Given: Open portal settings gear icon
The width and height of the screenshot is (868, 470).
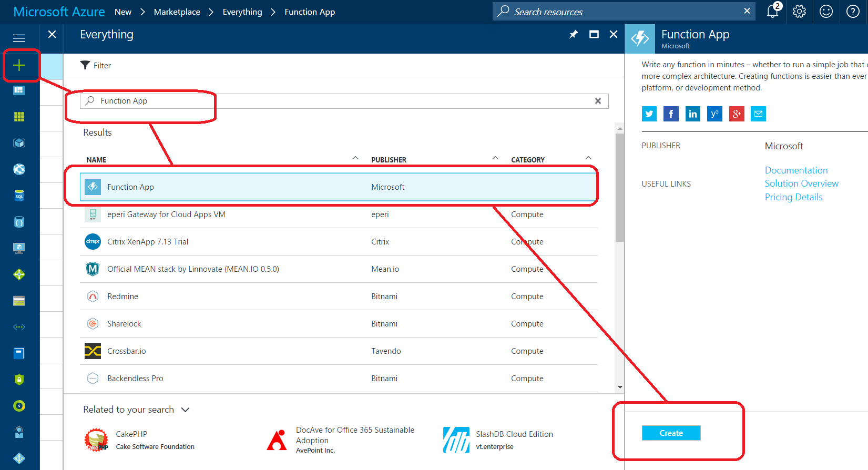Looking at the screenshot, I should (x=799, y=12).
